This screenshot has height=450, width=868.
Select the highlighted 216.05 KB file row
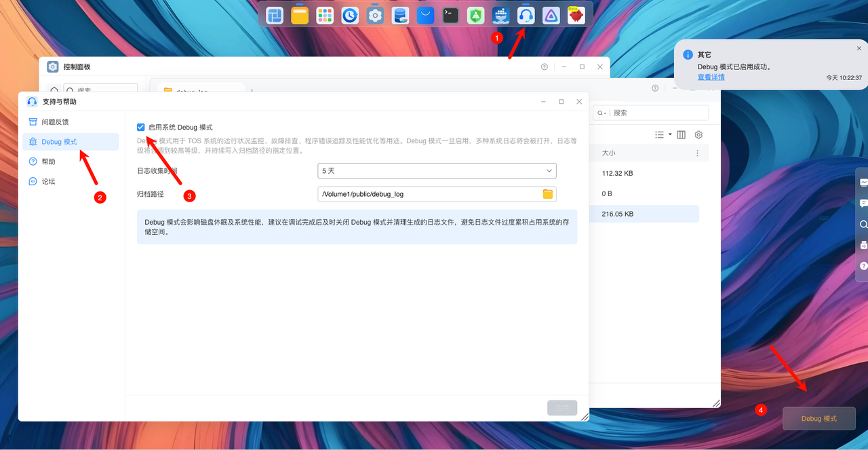coord(646,214)
